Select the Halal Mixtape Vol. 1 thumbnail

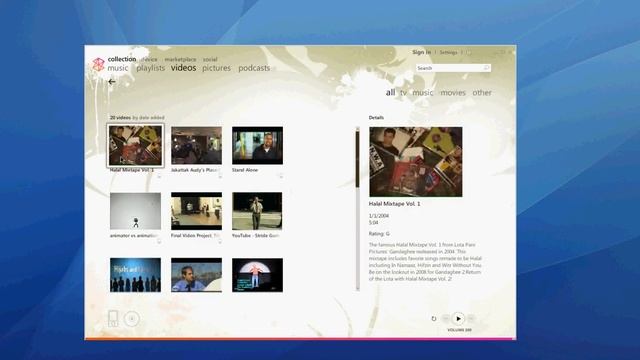pos(135,145)
